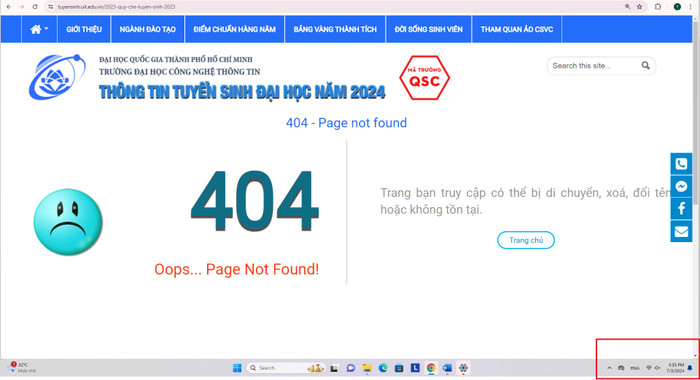This screenshot has width=700, height=380.
Task: Click the THÔNG TIN TUYỂN SINH ĐẠI HỌC NĂM 2024 banner title
Action: coord(242,92)
